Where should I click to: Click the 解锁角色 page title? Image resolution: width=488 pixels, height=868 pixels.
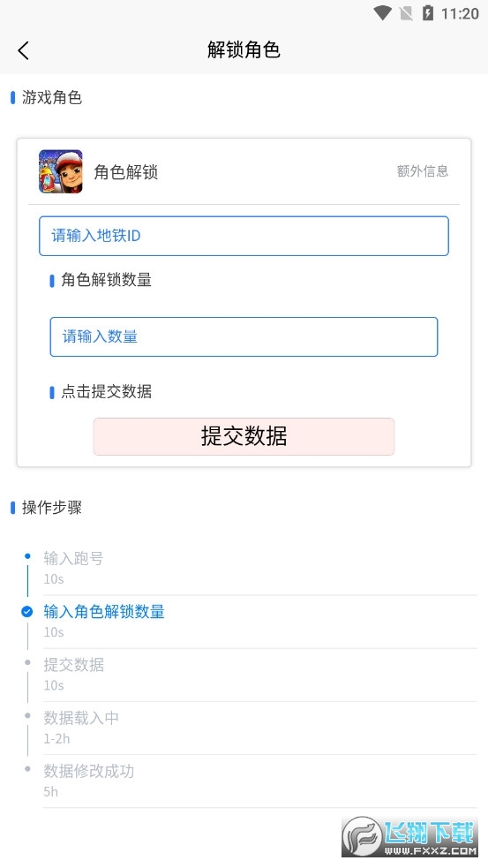pos(244,49)
